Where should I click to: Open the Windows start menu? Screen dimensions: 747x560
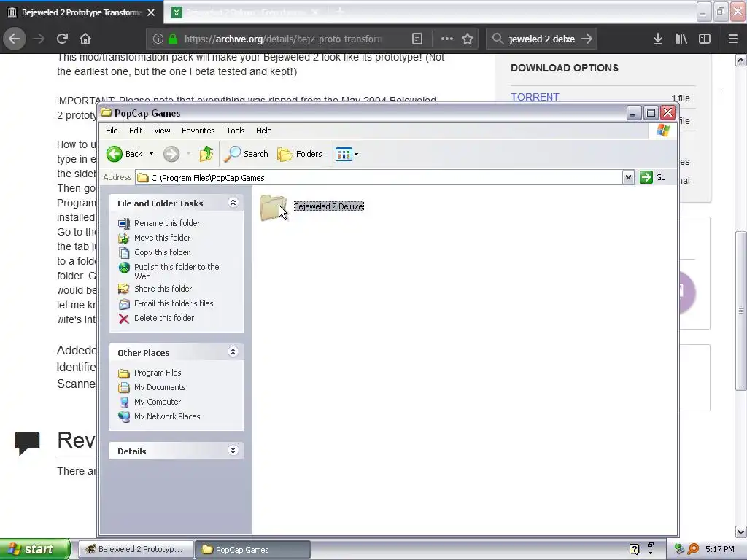click(34, 549)
